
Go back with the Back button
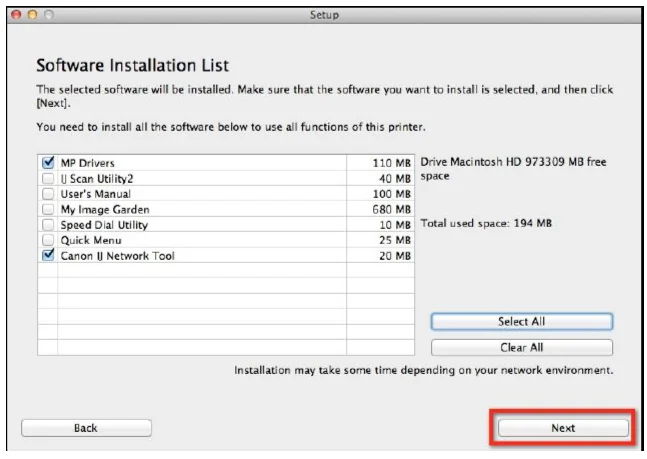86,428
